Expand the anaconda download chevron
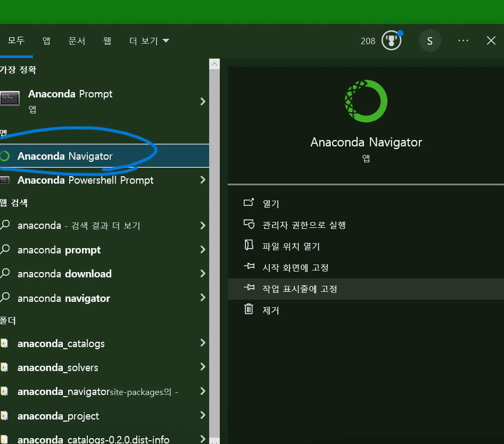The width and height of the screenshot is (504, 444). tap(202, 274)
